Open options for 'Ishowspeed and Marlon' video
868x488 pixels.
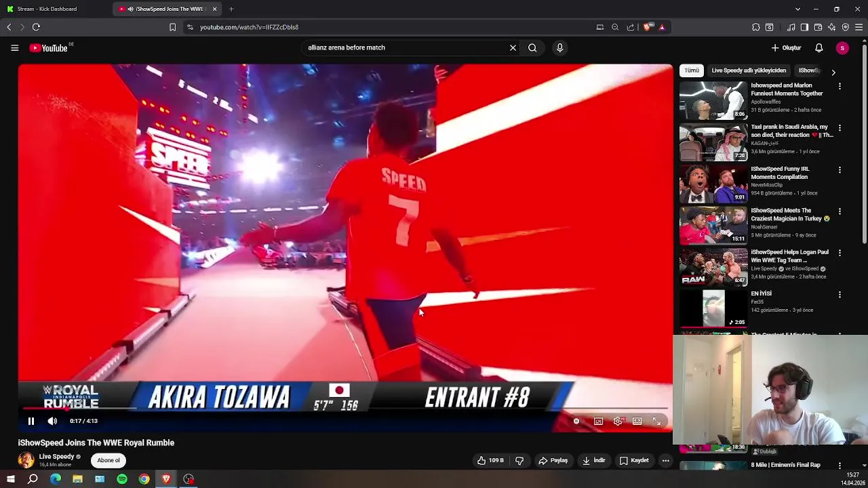coord(840,86)
